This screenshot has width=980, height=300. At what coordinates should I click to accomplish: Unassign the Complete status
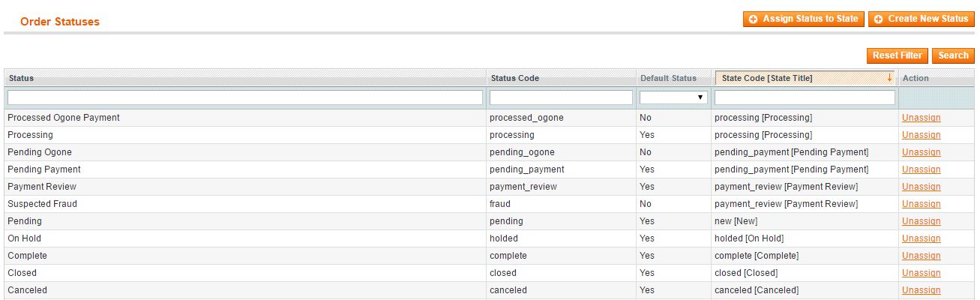tap(921, 256)
